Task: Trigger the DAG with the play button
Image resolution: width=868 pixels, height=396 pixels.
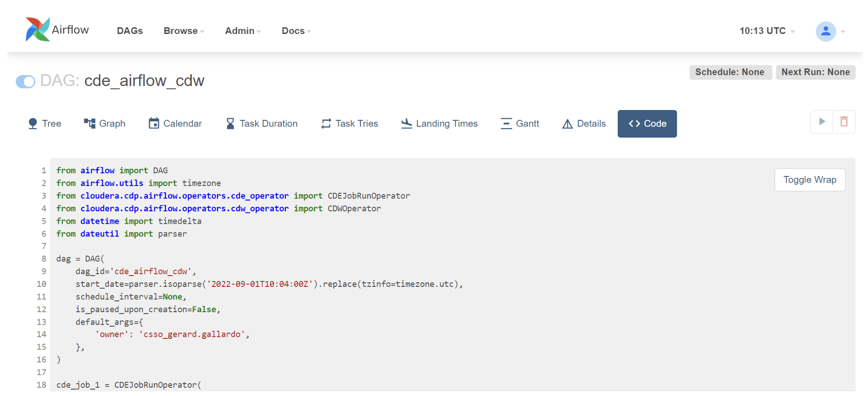Action: click(822, 122)
